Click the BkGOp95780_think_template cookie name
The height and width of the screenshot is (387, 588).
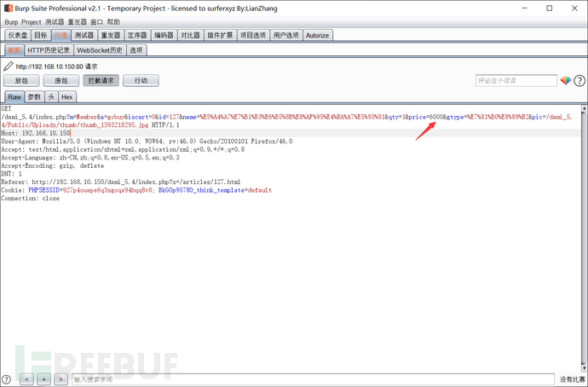pos(200,190)
